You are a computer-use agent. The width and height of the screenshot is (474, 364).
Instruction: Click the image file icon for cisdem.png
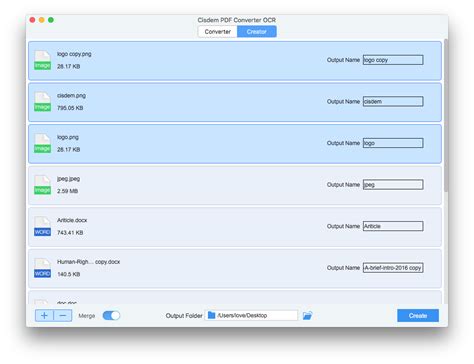point(43,102)
